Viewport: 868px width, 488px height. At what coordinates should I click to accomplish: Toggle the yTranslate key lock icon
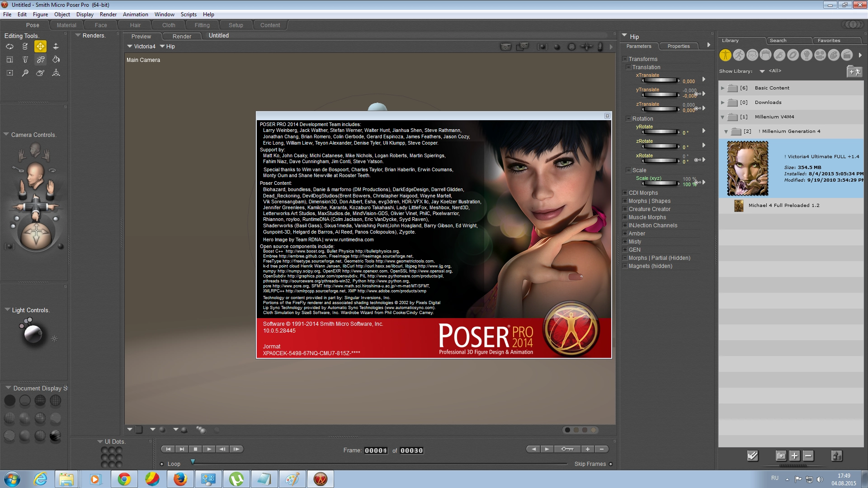pyautogui.click(x=697, y=94)
